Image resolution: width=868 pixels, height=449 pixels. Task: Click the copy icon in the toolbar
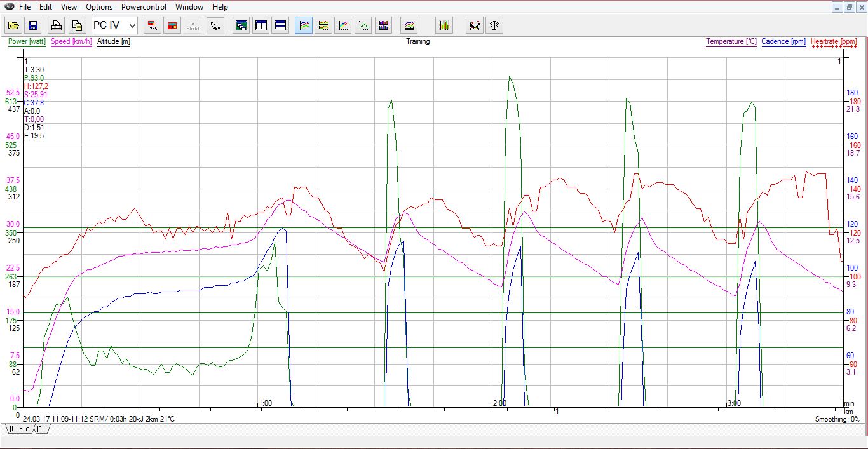[77, 26]
